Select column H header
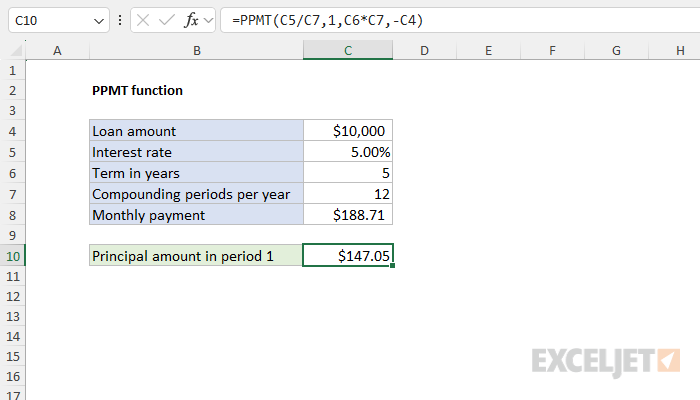The height and width of the screenshot is (400, 700). [676, 50]
